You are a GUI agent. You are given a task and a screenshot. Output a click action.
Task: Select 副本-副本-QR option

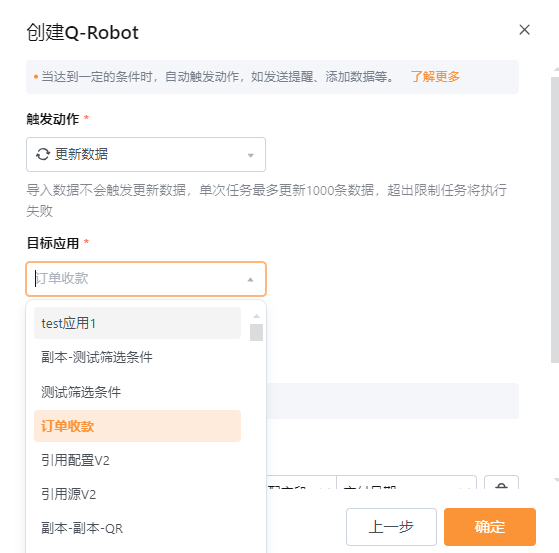137,528
